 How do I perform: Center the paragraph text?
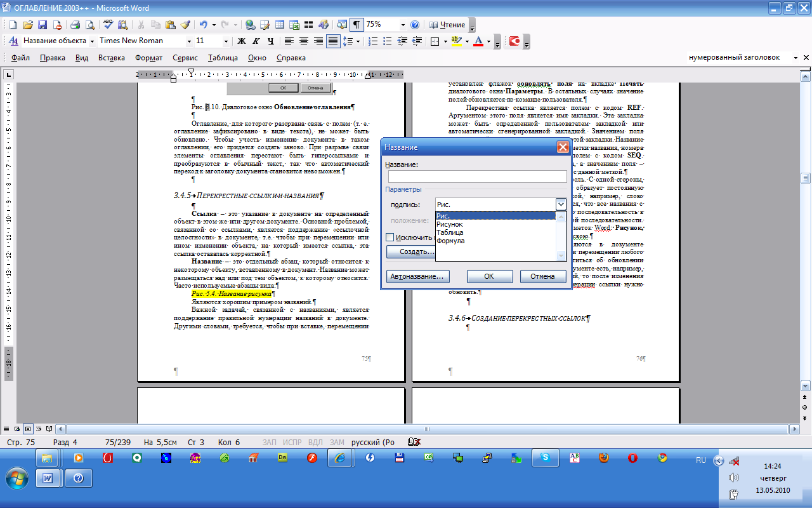point(303,41)
